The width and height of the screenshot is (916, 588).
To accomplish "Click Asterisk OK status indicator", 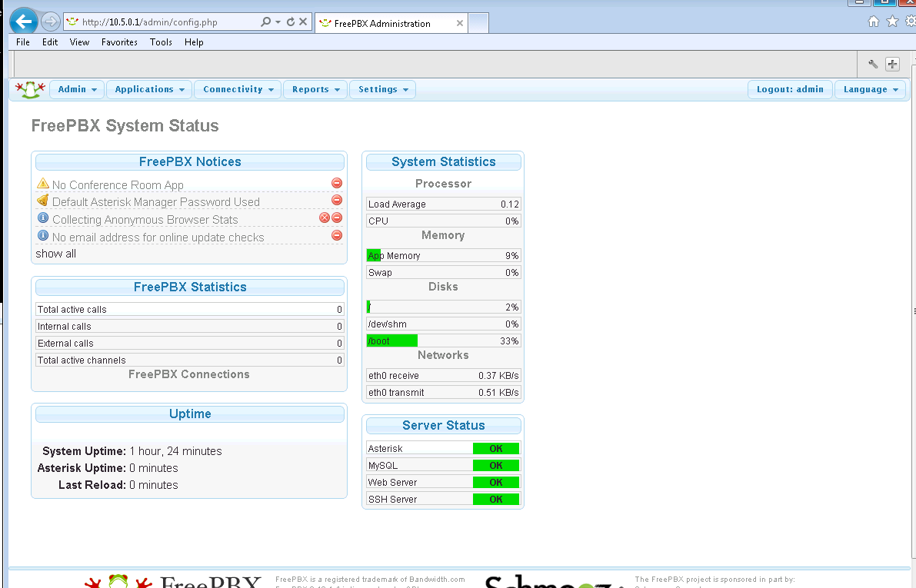I will coord(496,448).
